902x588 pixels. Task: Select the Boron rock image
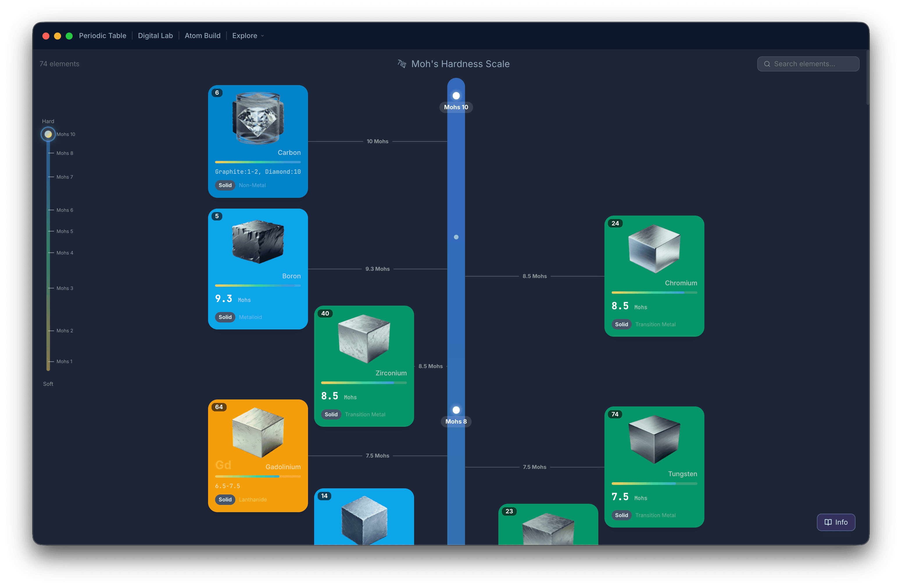[258, 242]
